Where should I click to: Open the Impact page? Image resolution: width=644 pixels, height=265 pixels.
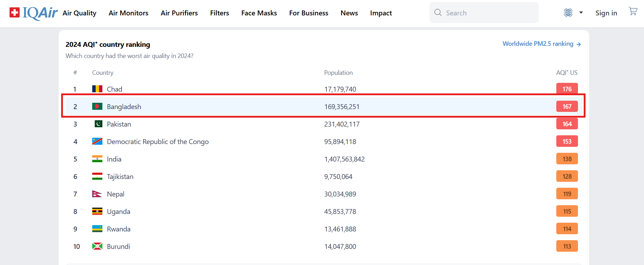(381, 13)
